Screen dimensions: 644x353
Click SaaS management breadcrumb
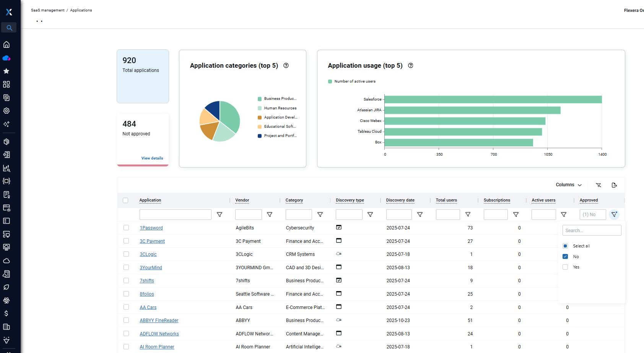pos(48,10)
